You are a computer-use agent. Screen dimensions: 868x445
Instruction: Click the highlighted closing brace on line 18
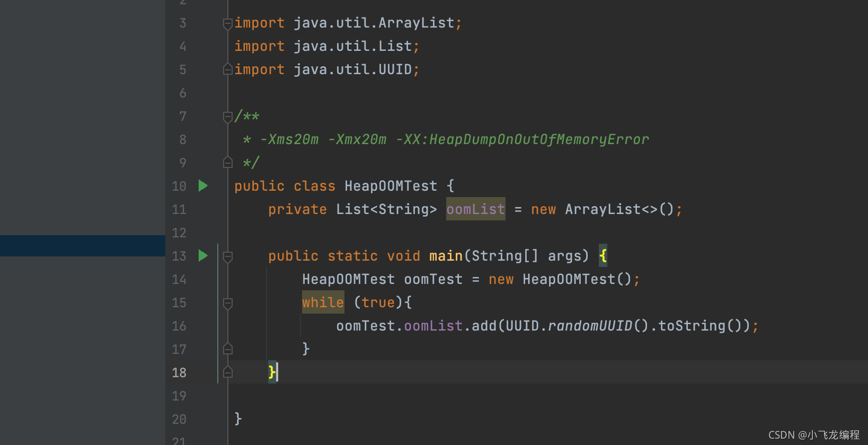click(272, 372)
